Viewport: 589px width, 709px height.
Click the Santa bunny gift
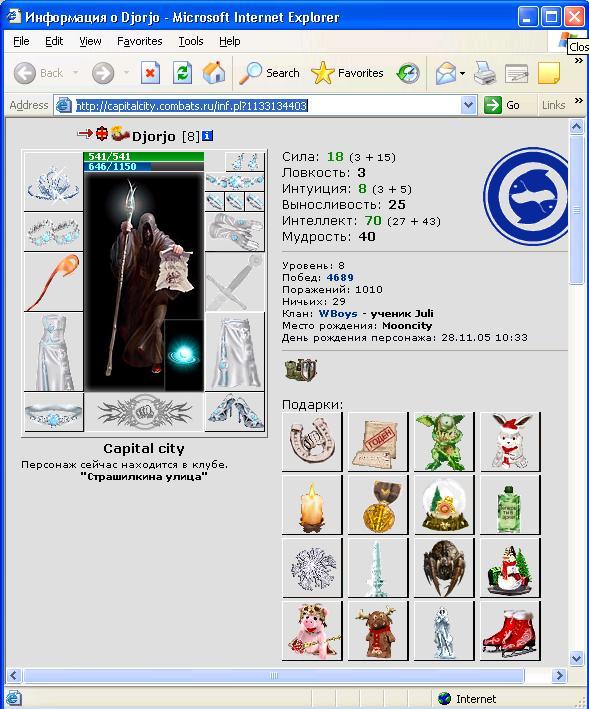510,441
